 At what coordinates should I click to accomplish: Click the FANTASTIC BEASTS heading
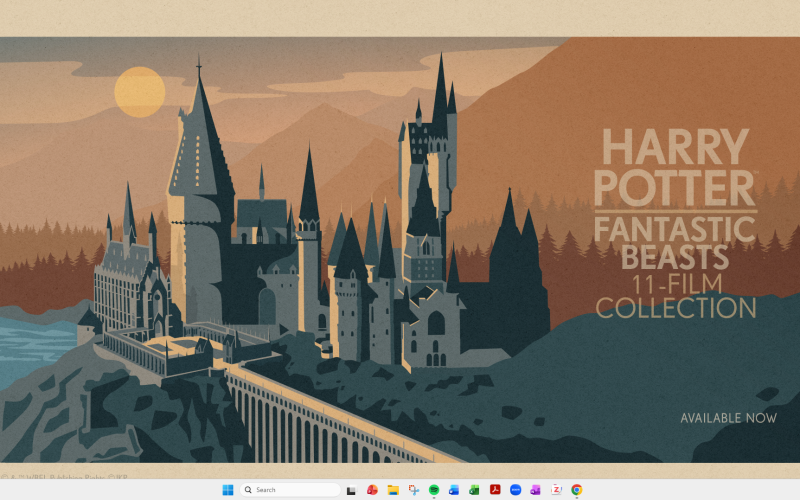coord(675,243)
